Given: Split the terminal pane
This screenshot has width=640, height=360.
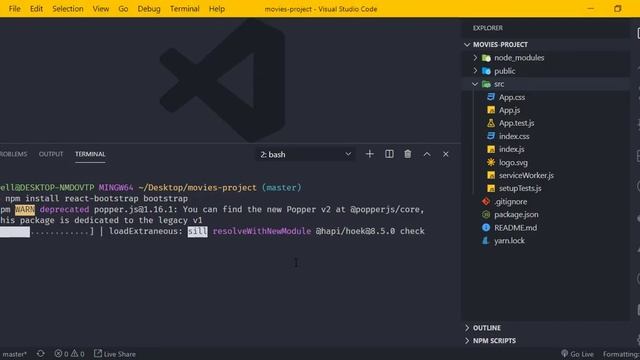Looking at the screenshot, I should click(x=389, y=154).
